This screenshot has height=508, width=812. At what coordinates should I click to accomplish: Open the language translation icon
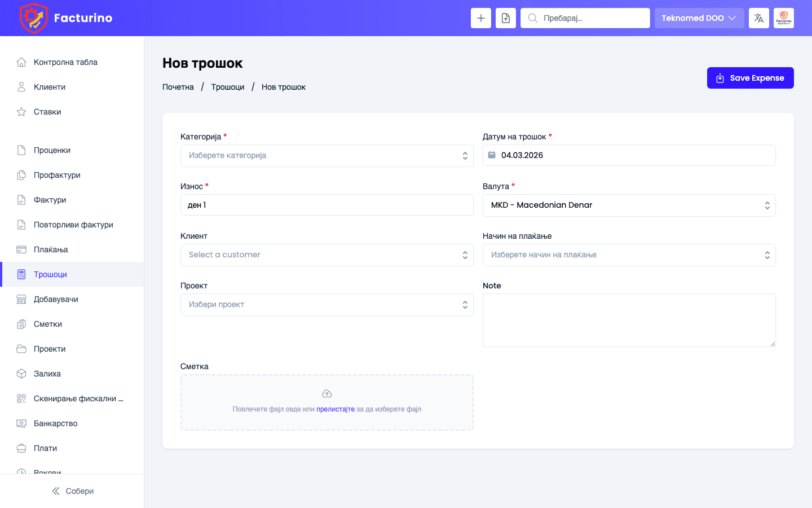(x=758, y=17)
